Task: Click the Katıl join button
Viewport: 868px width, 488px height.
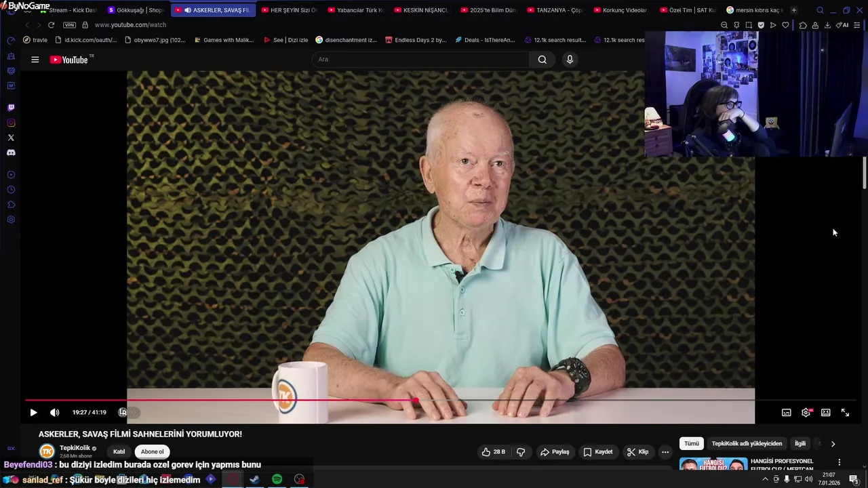Action: pos(119,452)
